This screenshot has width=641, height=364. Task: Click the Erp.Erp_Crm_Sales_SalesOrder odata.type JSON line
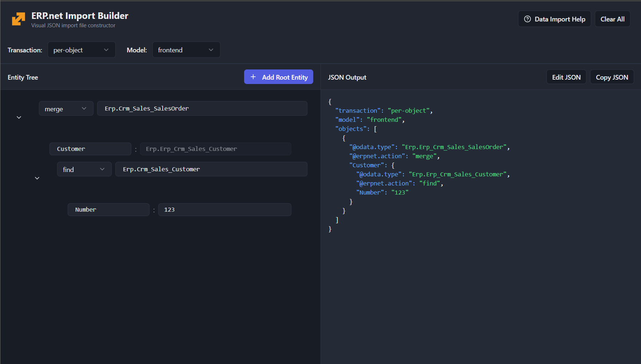[430, 147]
